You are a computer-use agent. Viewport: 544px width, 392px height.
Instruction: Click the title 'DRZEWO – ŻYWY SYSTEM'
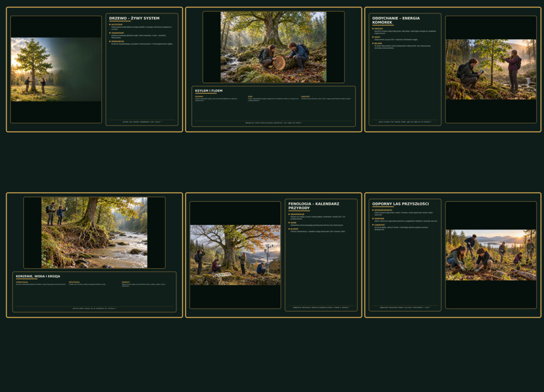[134, 18]
